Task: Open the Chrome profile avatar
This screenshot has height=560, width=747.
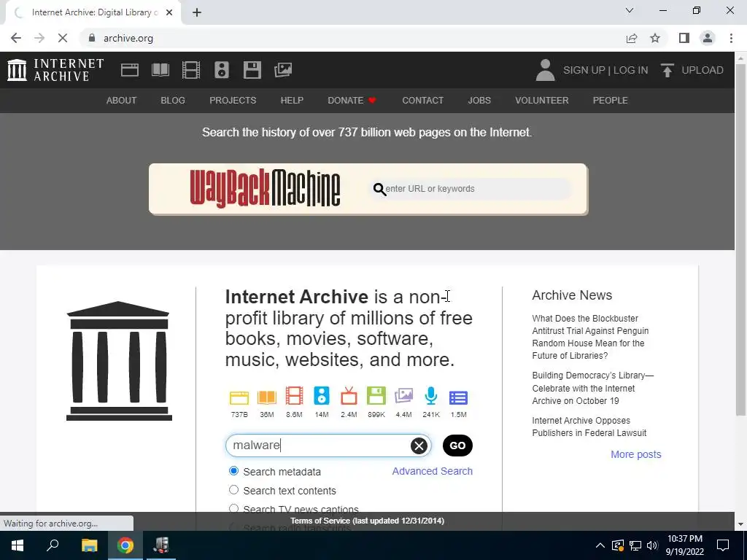Action: 708,38
